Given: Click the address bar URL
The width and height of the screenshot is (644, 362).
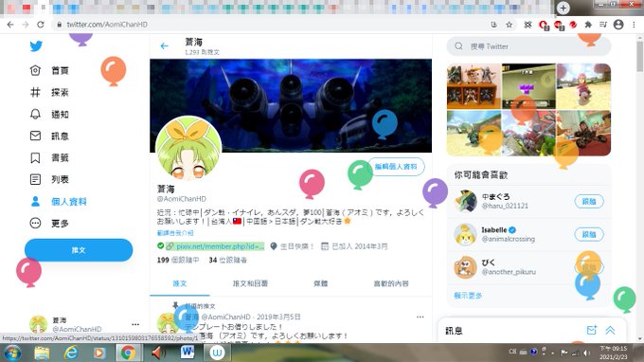Looking at the screenshot, I should coord(107,25).
